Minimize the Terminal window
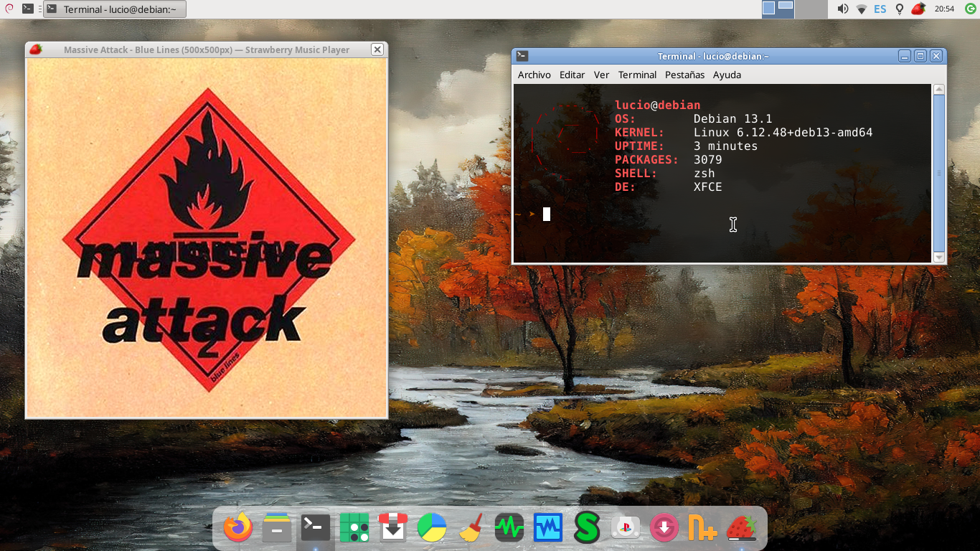Screen dimensions: 980x551 (x=905, y=56)
